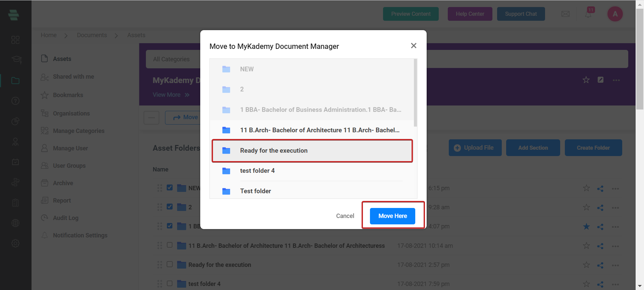This screenshot has height=290, width=644.
Task: Check the Ready for the execution checkbox
Action: (170, 264)
